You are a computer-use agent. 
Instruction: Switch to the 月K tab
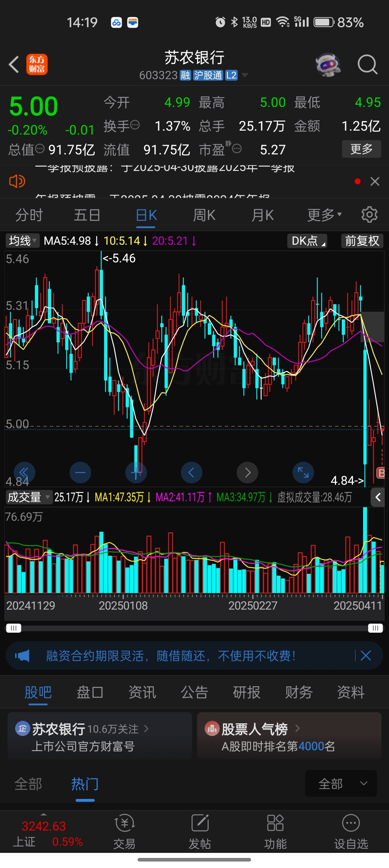point(263,215)
